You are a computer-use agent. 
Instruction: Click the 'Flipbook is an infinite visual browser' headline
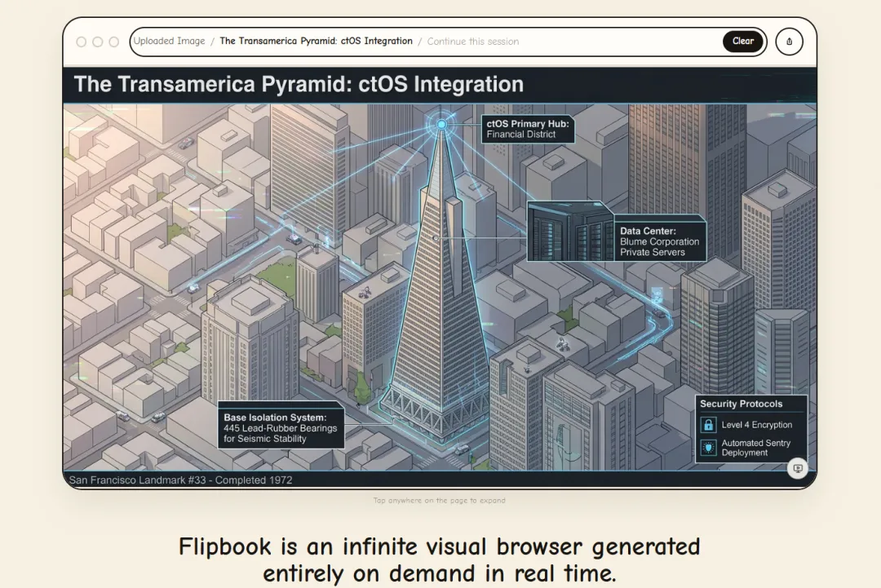[440, 560]
